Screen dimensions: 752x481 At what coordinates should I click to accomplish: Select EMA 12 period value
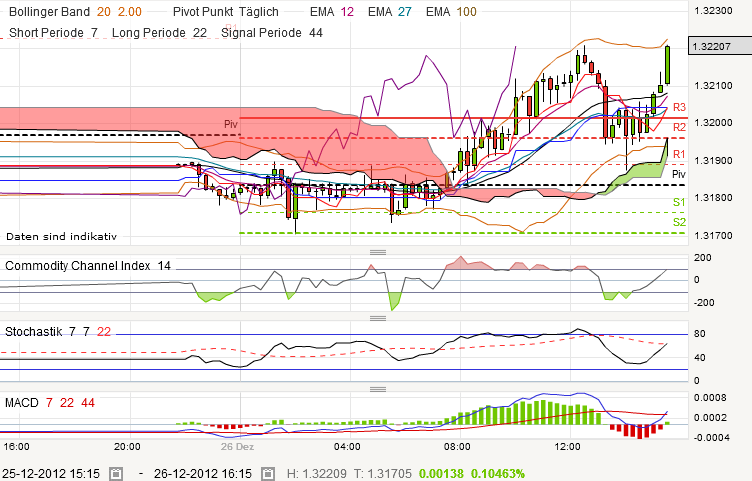pos(347,12)
